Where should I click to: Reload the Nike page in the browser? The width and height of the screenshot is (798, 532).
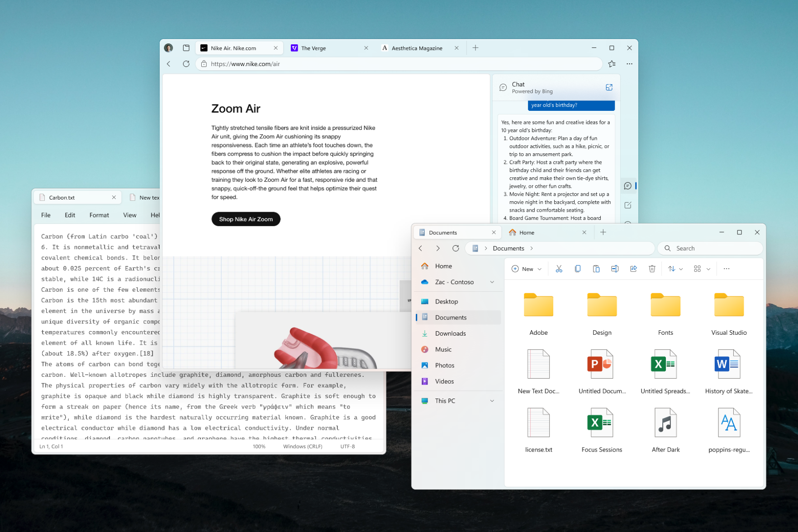point(186,64)
